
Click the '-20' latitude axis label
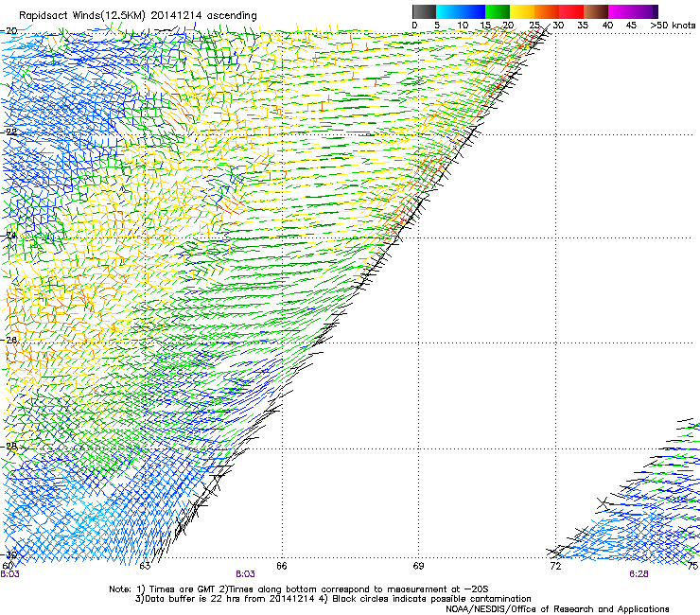pyautogui.click(x=9, y=31)
